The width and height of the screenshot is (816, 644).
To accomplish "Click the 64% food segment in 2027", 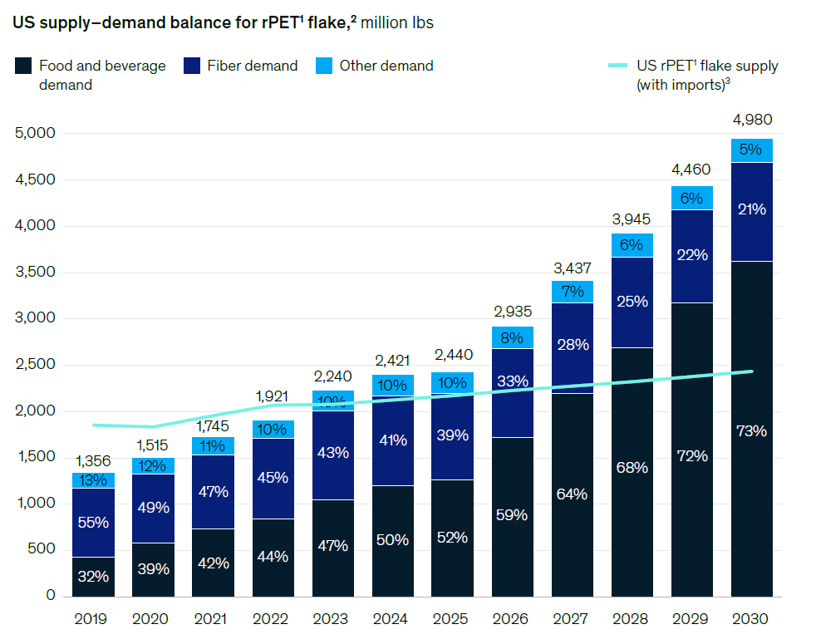I will pos(572,494).
